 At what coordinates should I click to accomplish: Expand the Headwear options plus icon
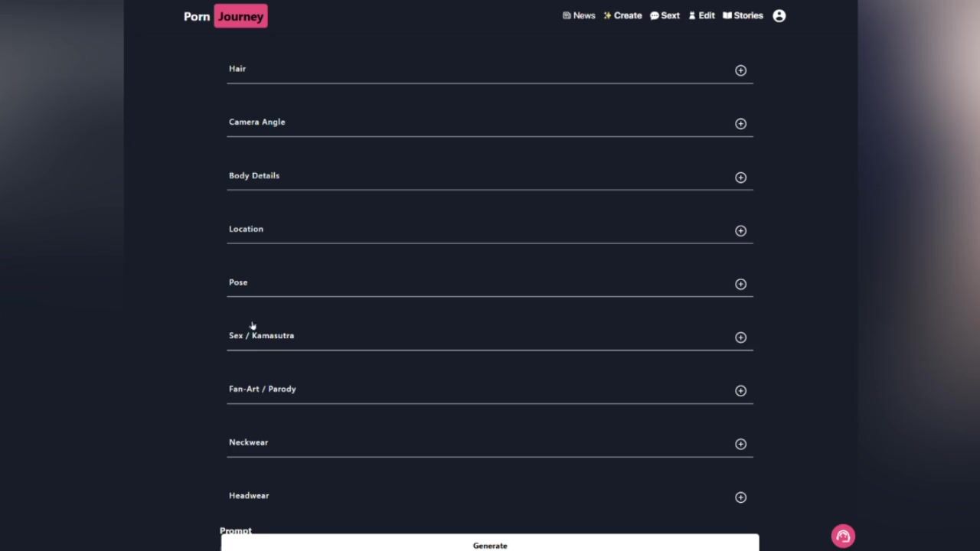740,497
